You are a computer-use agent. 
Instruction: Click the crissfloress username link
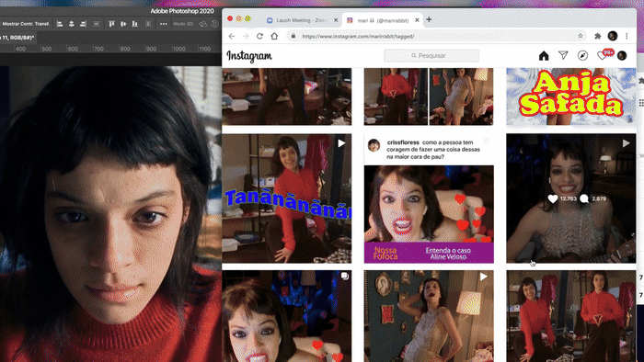(403, 142)
